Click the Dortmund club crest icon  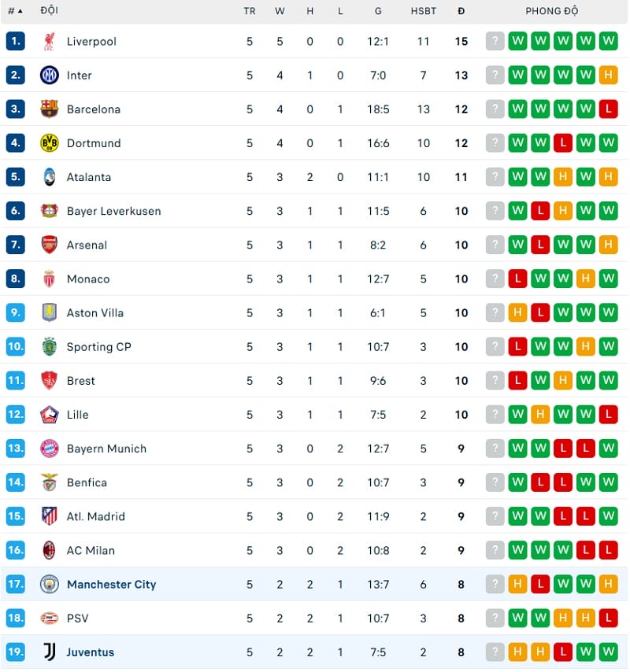coord(50,143)
